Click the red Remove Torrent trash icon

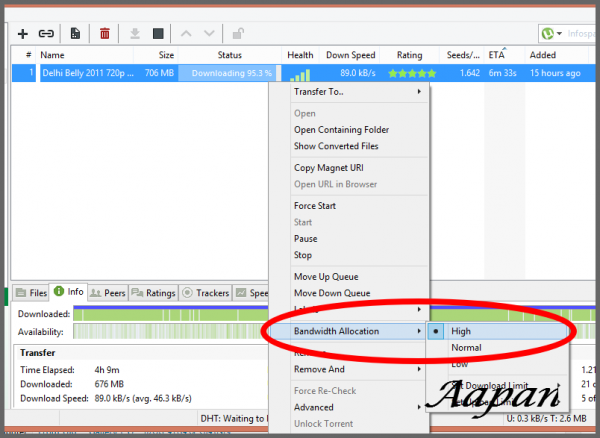pyautogui.click(x=104, y=34)
